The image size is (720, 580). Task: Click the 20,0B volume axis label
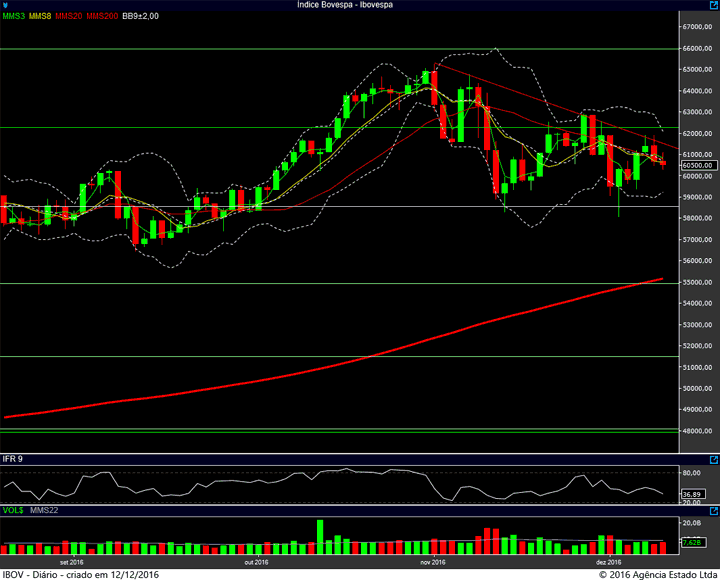[692, 523]
